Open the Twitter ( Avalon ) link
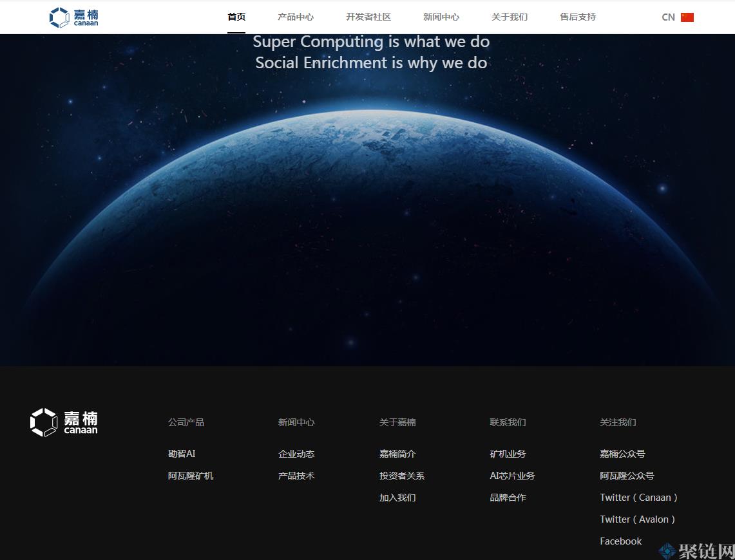735x560 pixels. point(637,519)
